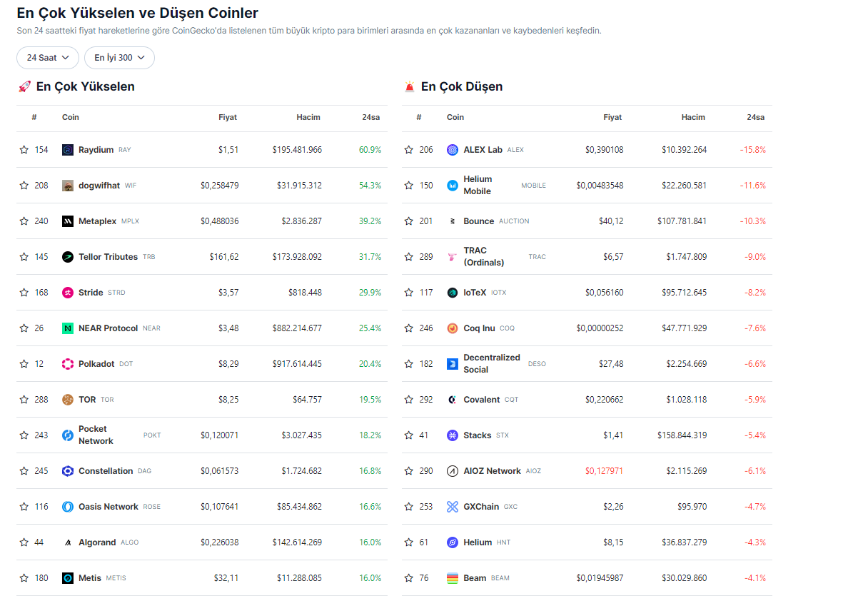Click the GXChain coin logo
The image size is (868, 596).
pos(453,507)
